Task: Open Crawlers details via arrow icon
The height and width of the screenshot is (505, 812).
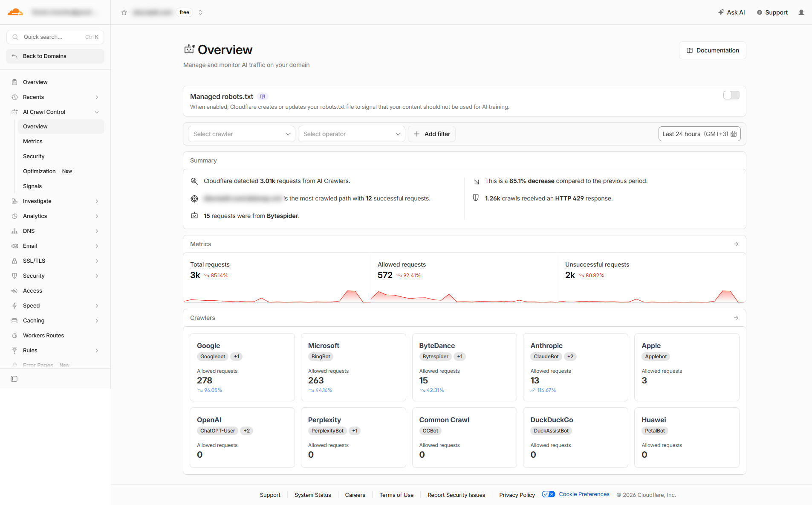Action: (x=736, y=318)
